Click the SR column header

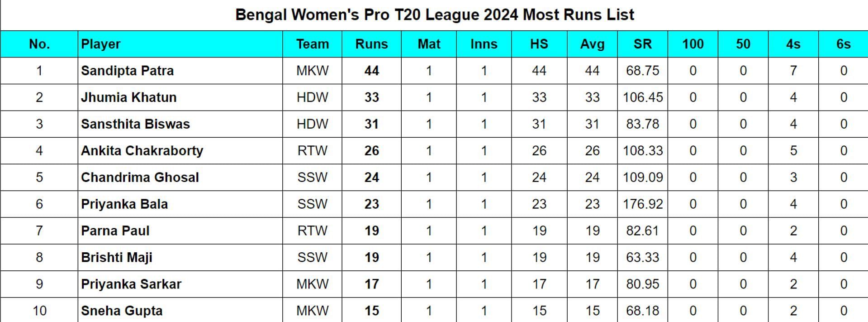pos(642,44)
